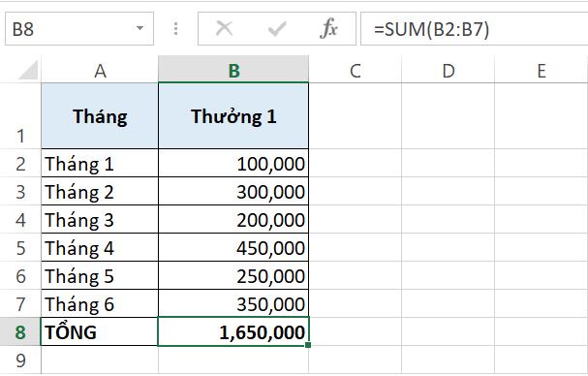The image size is (588, 376).
Task: Select cell with value 250,000
Action: [x=233, y=276]
